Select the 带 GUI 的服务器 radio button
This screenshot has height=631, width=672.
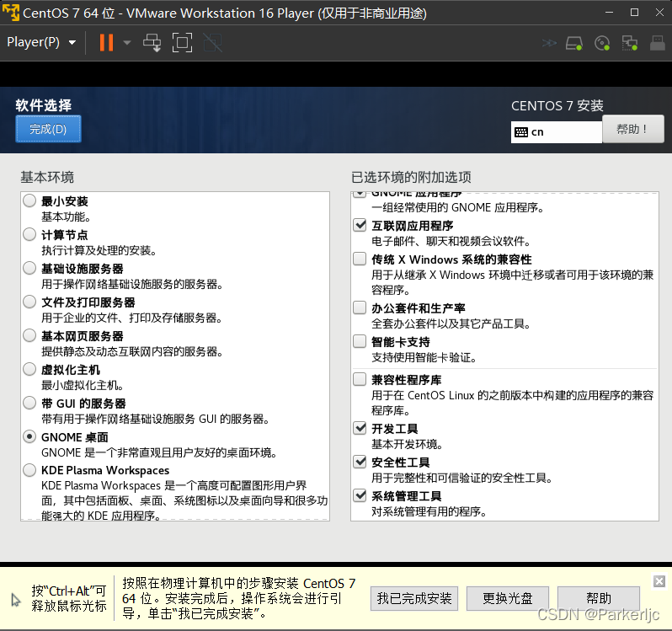point(29,403)
